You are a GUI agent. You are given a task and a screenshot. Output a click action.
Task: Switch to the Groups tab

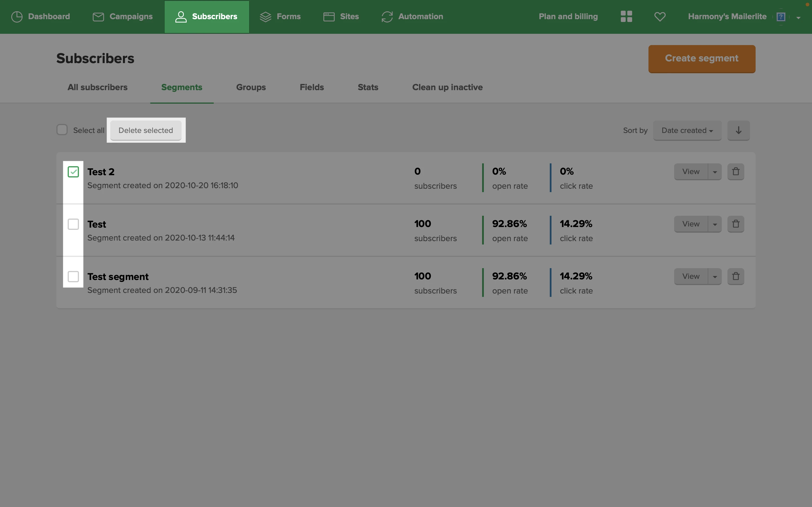[x=251, y=87]
